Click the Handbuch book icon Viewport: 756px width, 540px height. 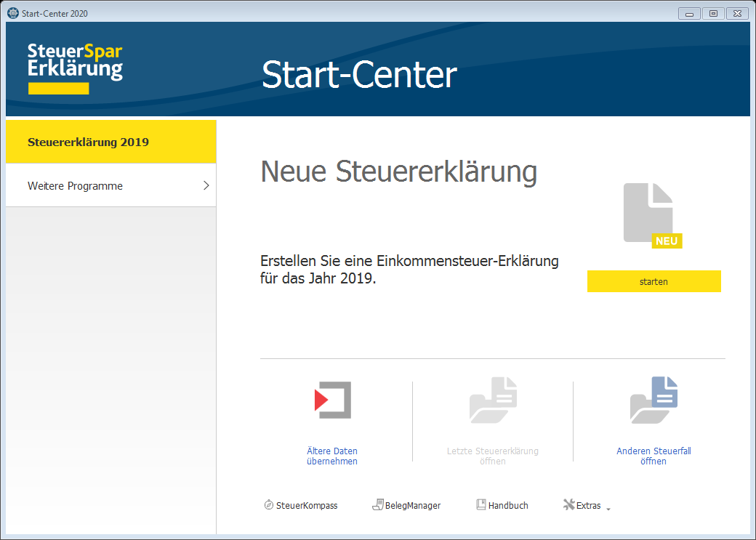click(x=481, y=505)
